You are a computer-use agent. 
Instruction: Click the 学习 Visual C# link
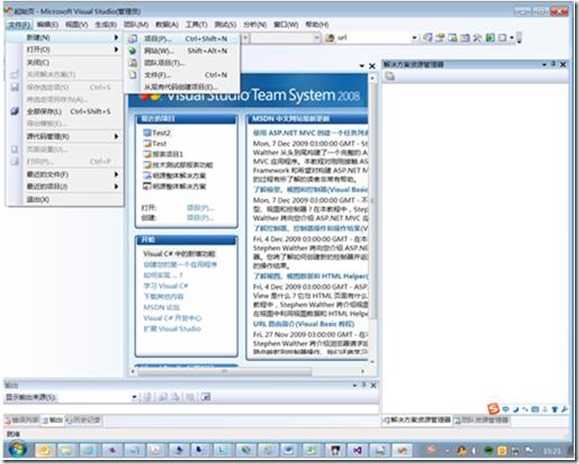[x=166, y=286]
